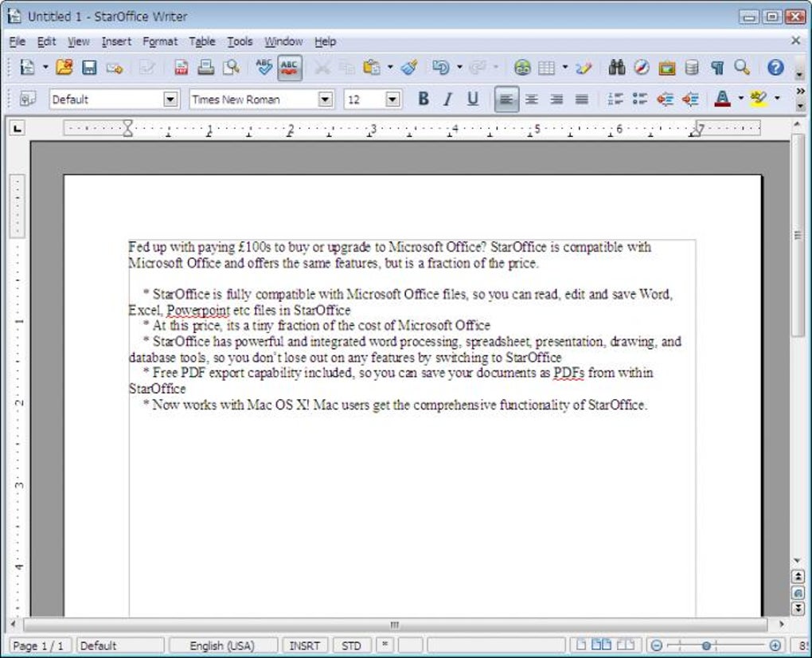Image resolution: width=812 pixels, height=658 pixels.
Task: Open the Table menu
Action: 202,41
